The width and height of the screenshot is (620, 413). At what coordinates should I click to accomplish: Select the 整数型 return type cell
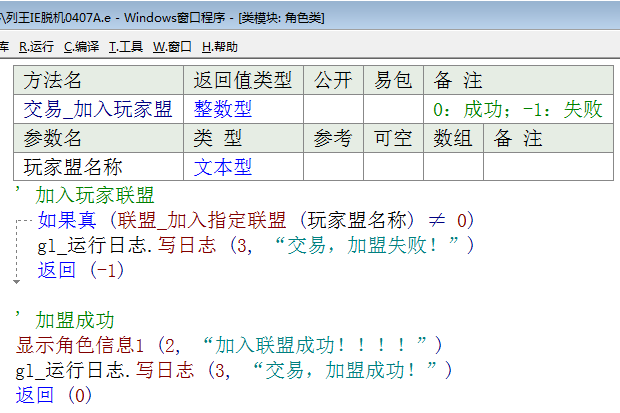(243, 109)
